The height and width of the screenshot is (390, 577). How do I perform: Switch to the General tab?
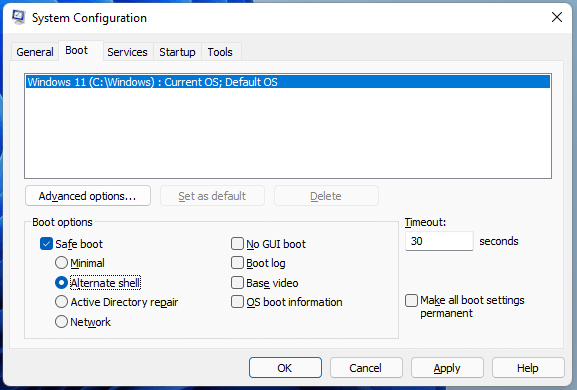click(x=35, y=52)
